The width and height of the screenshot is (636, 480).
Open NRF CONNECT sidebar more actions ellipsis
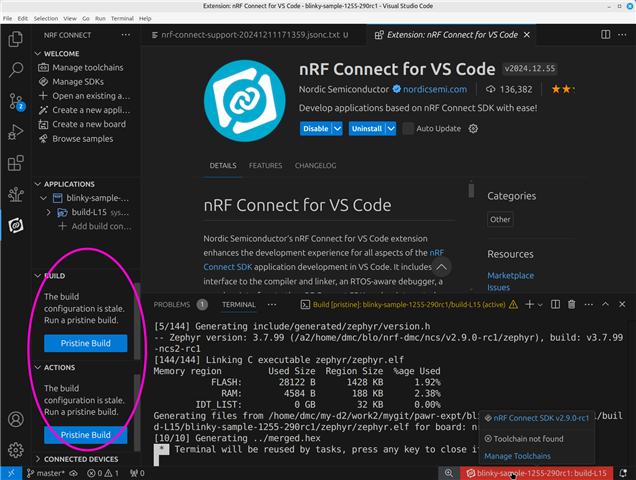point(126,35)
